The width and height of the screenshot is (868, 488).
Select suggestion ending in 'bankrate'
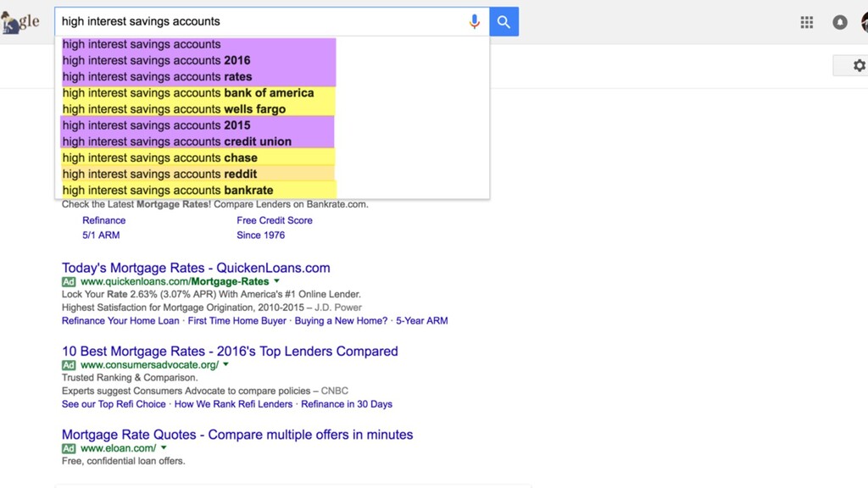click(272, 191)
